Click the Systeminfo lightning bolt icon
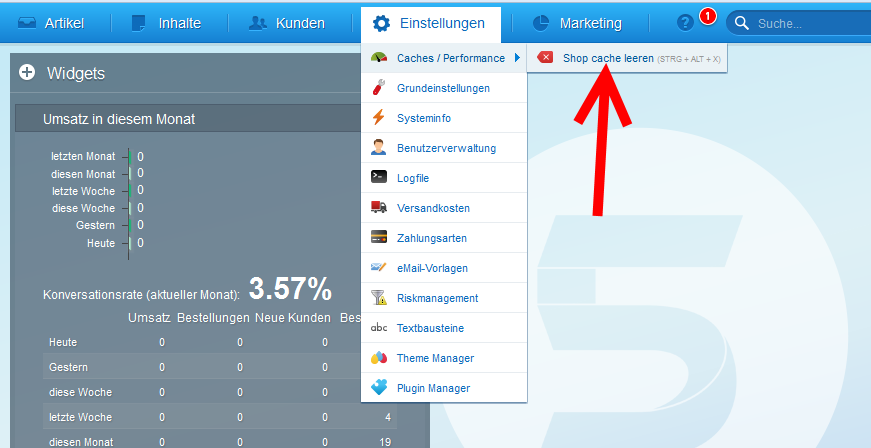The width and height of the screenshot is (871, 448). [x=378, y=118]
